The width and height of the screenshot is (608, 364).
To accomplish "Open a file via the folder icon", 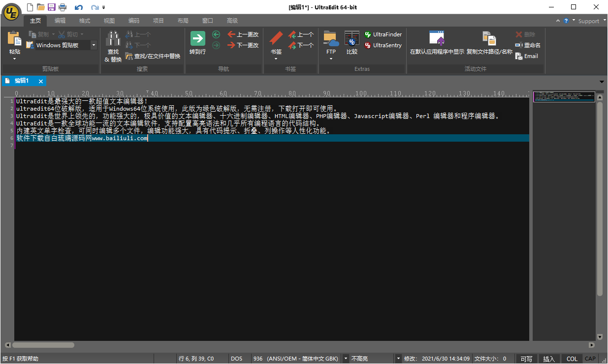I will point(41,7).
